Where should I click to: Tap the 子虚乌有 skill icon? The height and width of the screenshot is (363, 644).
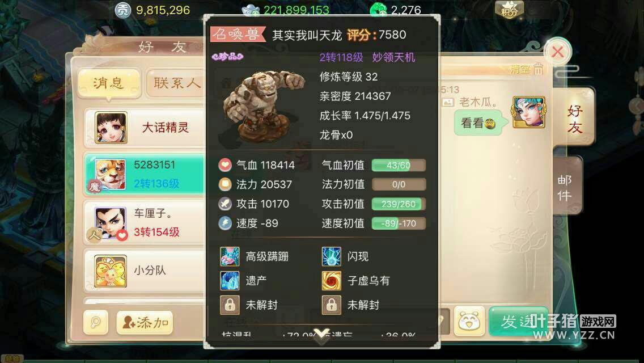tap(332, 281)
